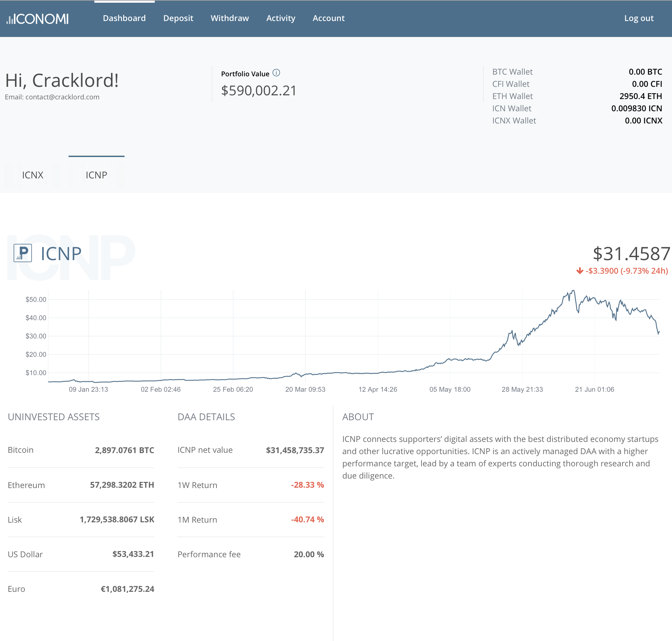Open the Dashboard menu item
This screenshot has height=641, width=672.
click(124, 18)
